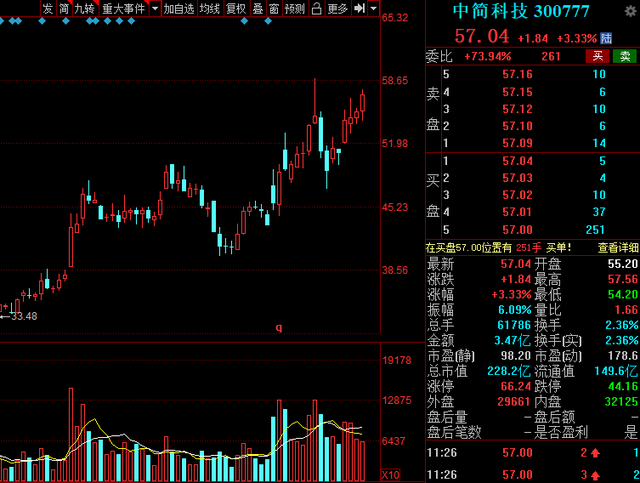
Task: Click the 跌停 value 44.16
Action: [x=623, y=386]
